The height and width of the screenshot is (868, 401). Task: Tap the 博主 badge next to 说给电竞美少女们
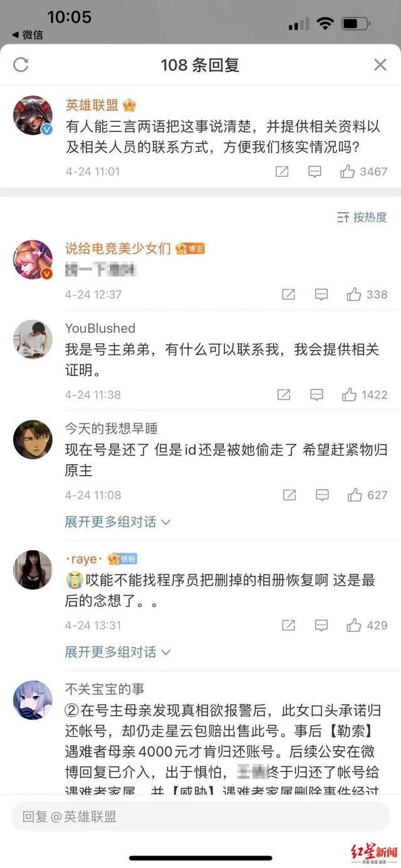click(190, 248)
